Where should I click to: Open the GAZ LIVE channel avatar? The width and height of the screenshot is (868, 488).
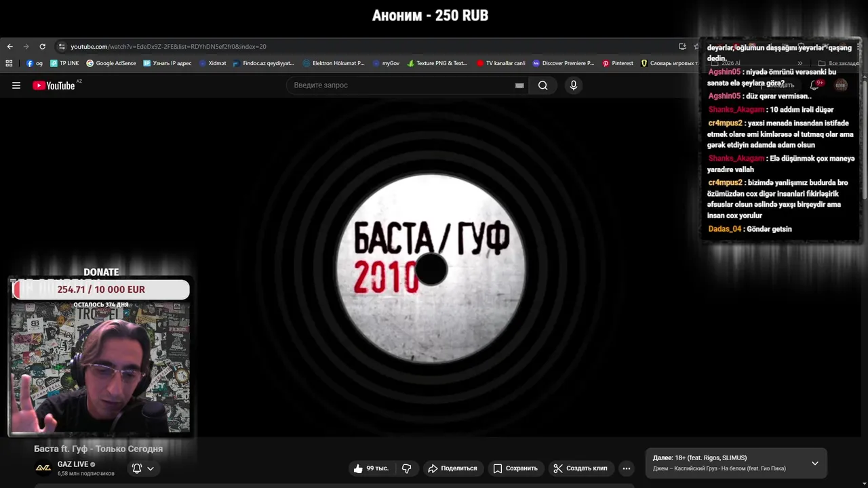[x=43, y=468]
